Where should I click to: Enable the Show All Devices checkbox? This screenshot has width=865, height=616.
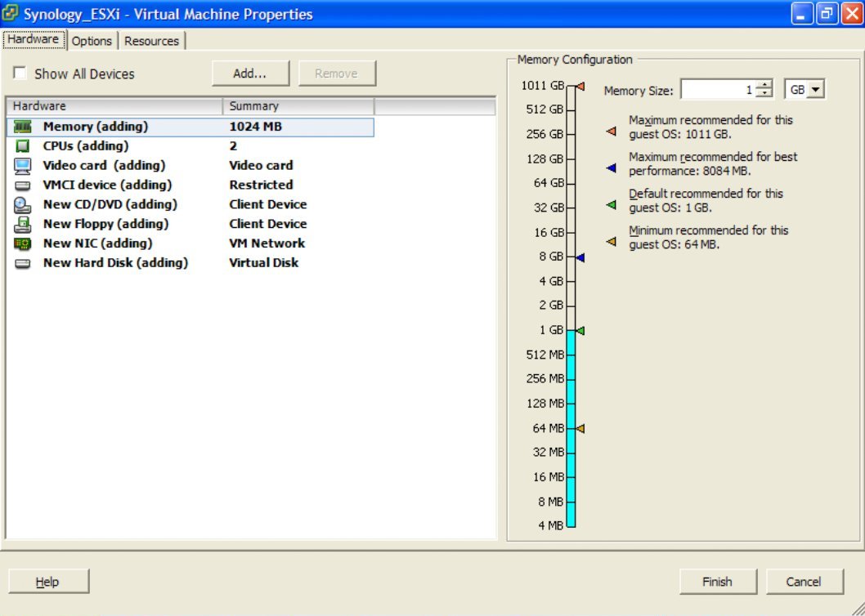[19, 74]
